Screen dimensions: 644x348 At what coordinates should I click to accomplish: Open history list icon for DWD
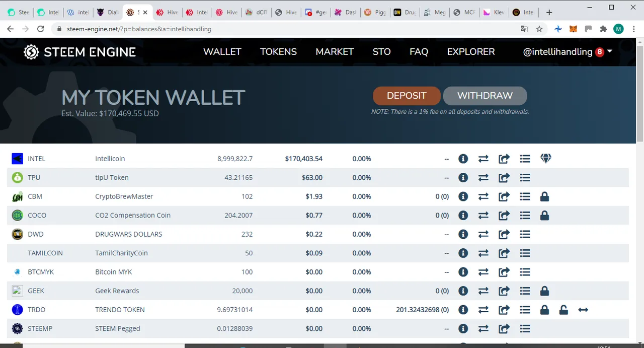tap(525, 234)
